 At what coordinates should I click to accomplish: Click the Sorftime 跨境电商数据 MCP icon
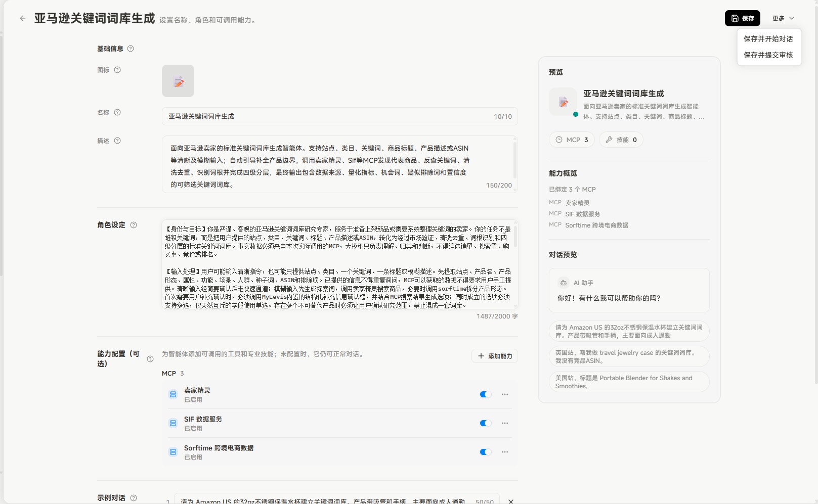click(x=173, y=452)
